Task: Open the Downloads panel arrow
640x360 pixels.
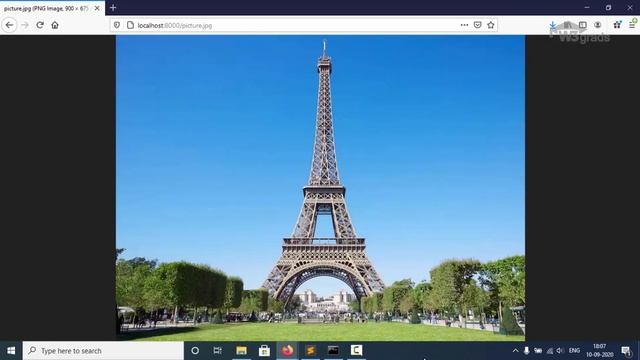Action: [x=553, y=25]
